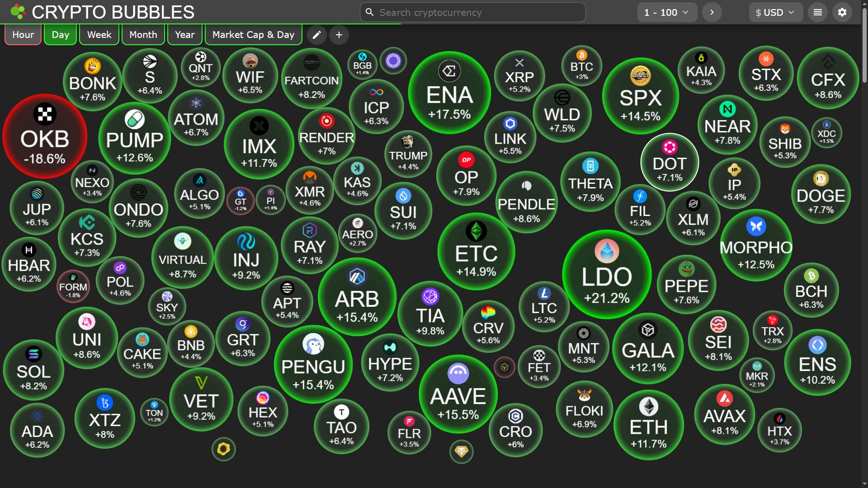Open the TRUMP bubble

[x=408, y=154]
